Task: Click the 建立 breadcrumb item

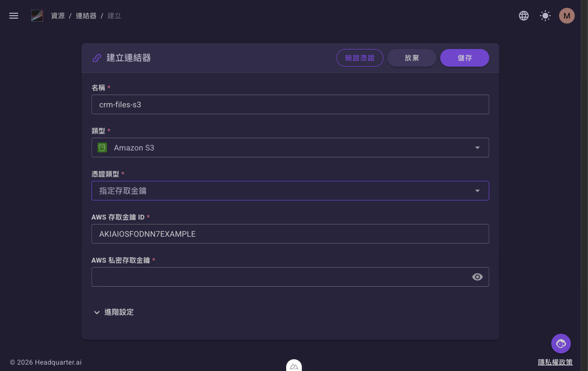Action: pos(114,16)
